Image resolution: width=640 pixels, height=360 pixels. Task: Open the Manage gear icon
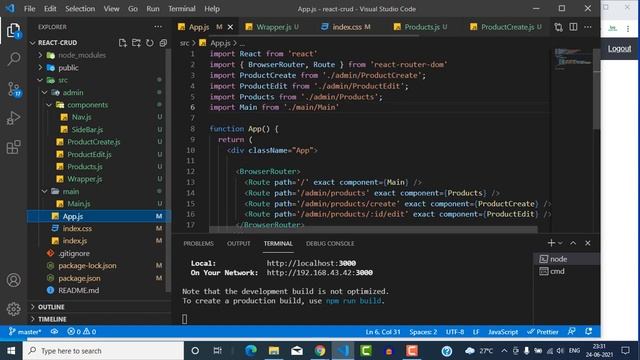click(13, 309)
